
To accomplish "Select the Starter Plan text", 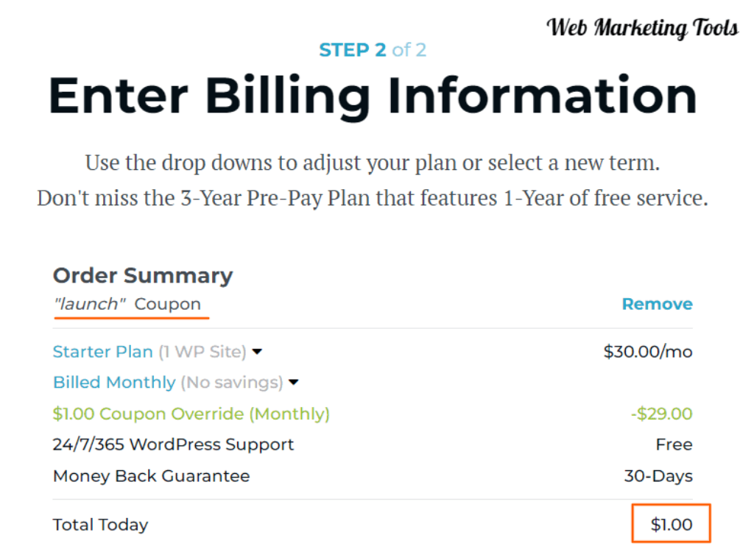I will (102, 352).
